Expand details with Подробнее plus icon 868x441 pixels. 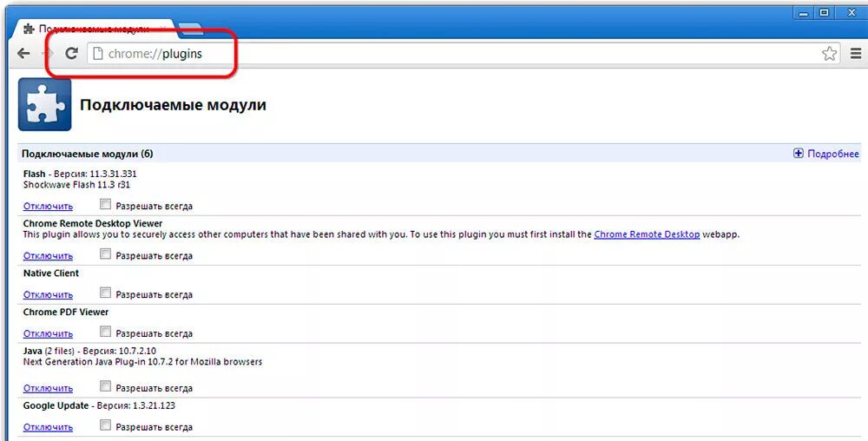799,154
